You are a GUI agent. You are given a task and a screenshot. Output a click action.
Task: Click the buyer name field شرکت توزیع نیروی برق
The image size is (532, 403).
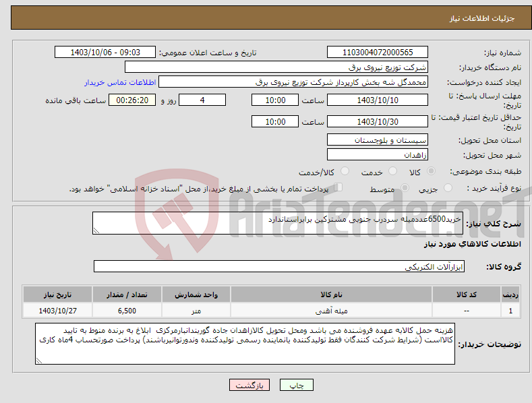[x=276, y=67]
